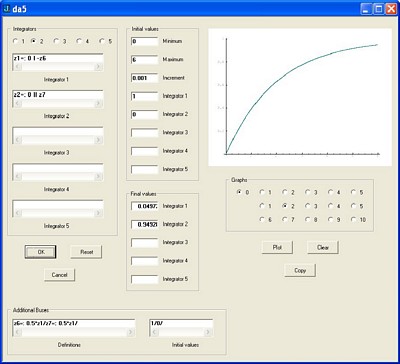Select Graphs first-row radio button 0

click(x=239, y=192)
